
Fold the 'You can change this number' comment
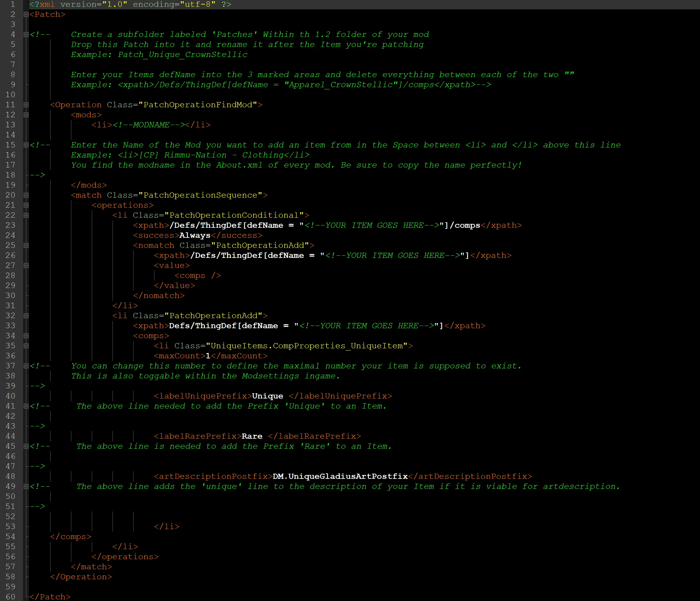(x=26, y=366)
